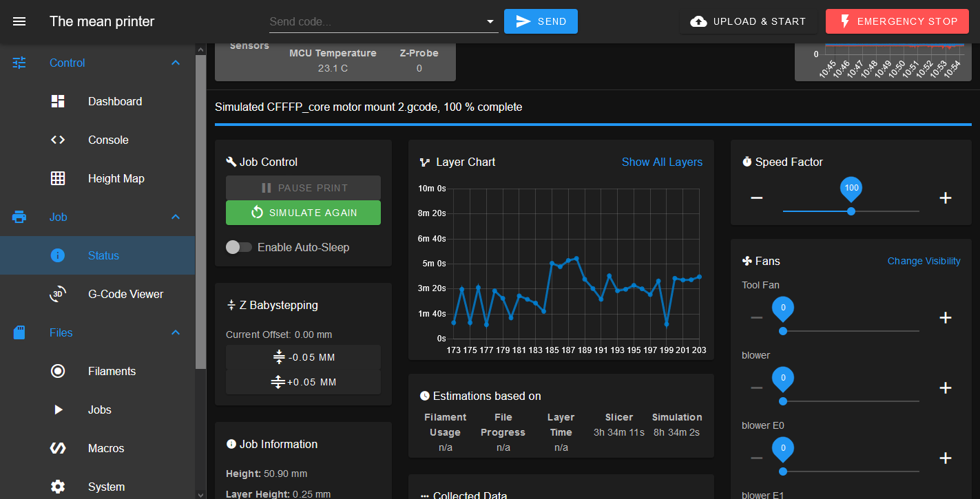The height and width of the screenshot is (499, 980).
Task: Go to Height Map page
Action: 98,178
